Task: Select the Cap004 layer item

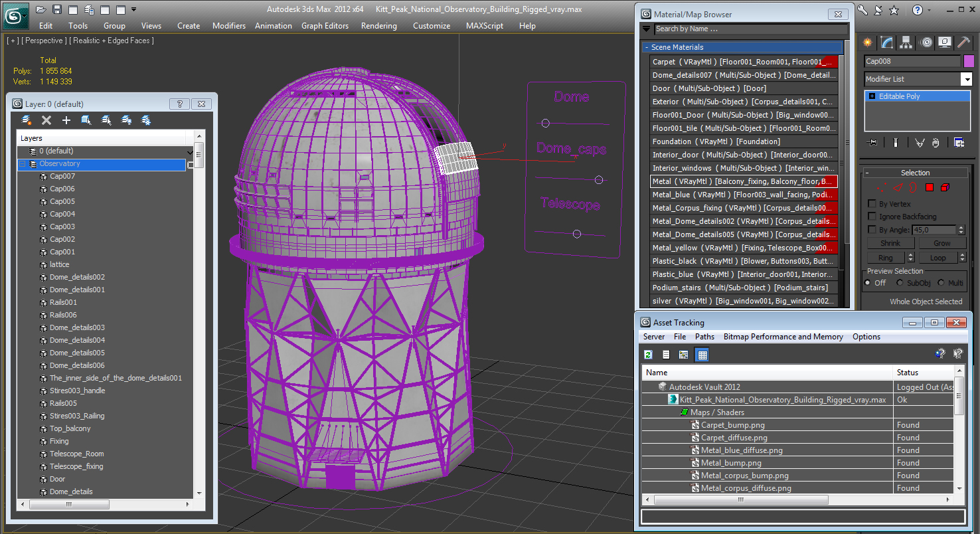Action: click(x=62, y=214)
